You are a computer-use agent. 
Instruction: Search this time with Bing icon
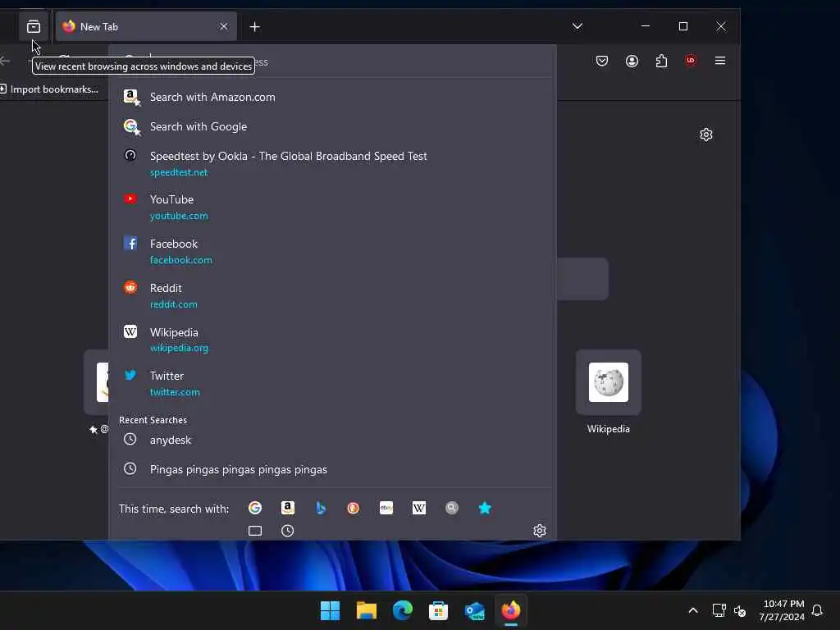click(x=321, y=508)
